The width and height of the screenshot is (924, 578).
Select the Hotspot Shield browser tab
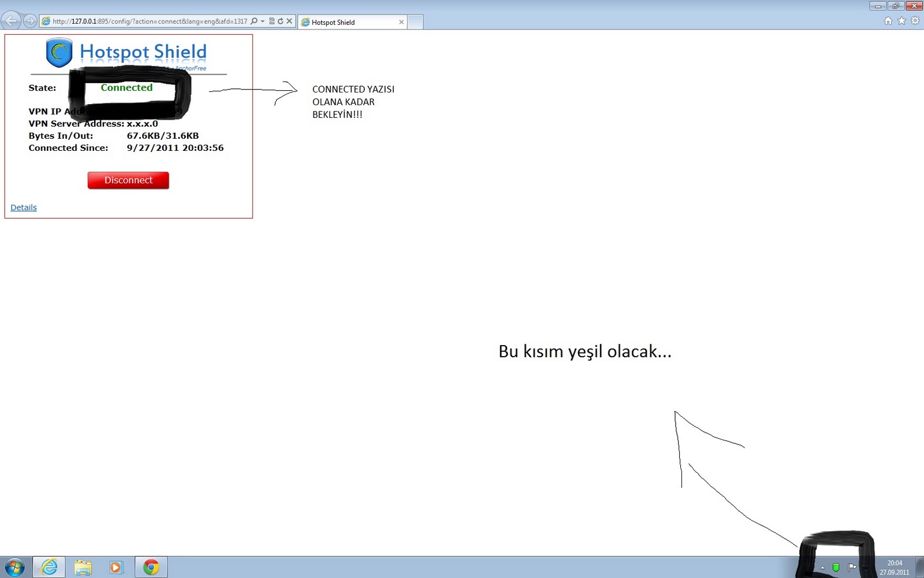(352, 22)
